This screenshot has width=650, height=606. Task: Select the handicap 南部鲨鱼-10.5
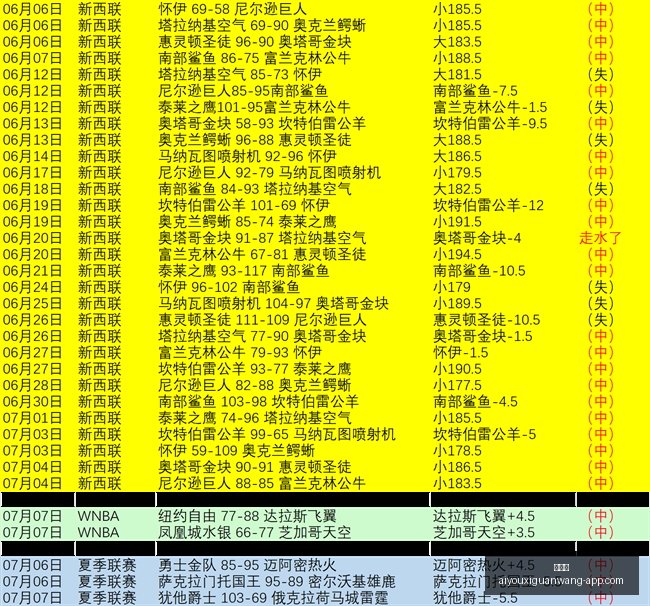click(479, 271)
